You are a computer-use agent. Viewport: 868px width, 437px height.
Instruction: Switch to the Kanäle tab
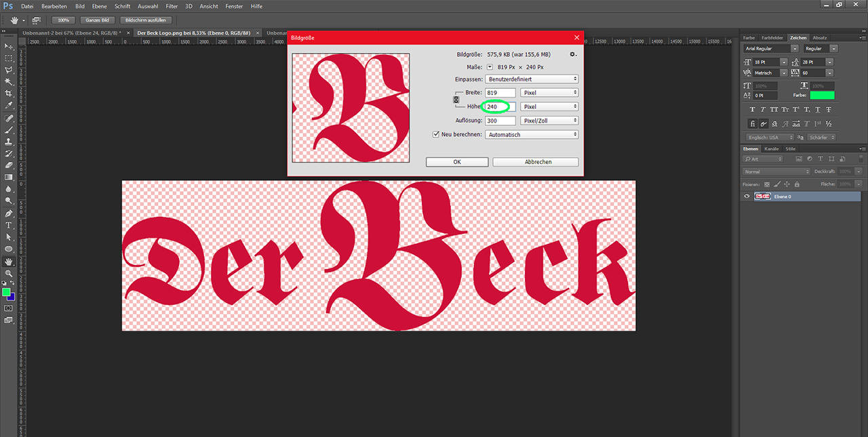coord(772,148)
